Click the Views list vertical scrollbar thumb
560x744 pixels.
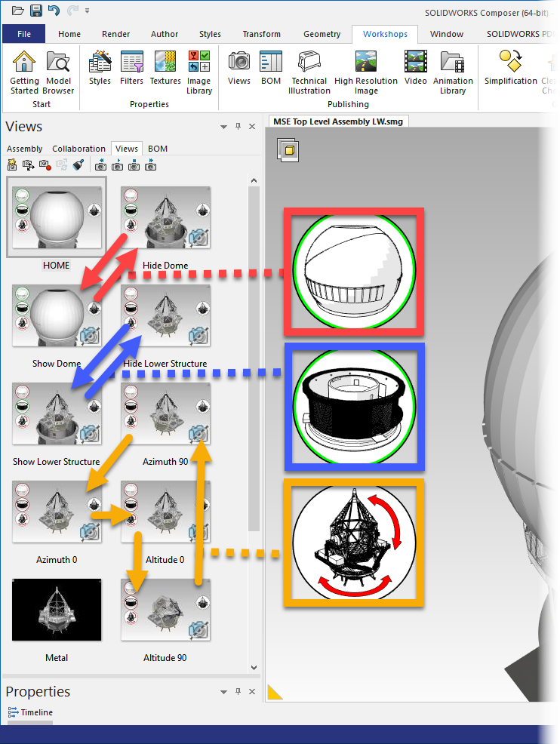point(254,359)
